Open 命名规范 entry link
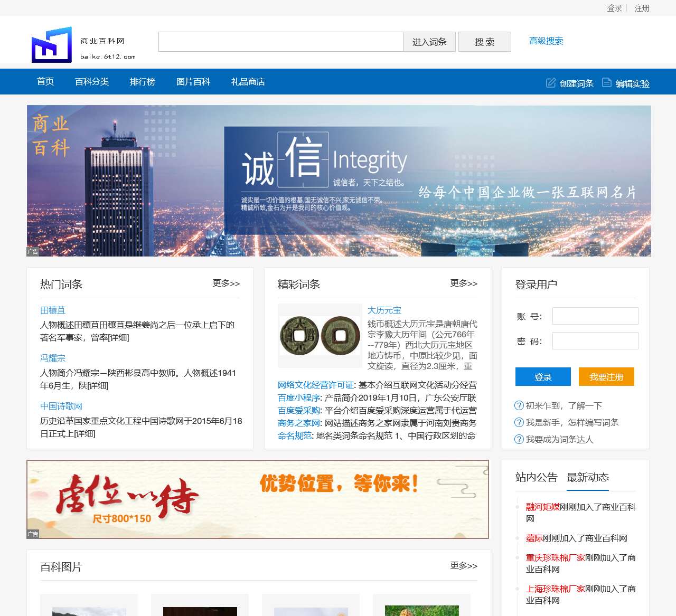Viewport: 676px width, 616px height. [x=295, y=436]
